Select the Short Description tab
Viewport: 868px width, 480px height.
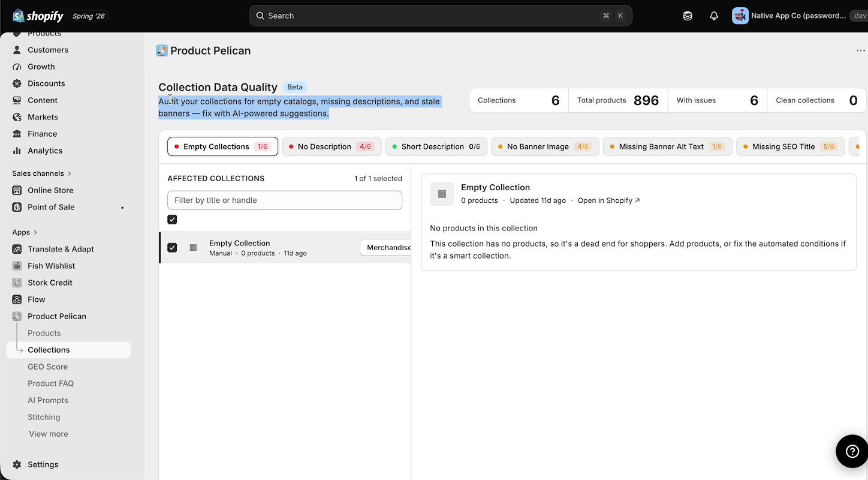coord(436,146)
